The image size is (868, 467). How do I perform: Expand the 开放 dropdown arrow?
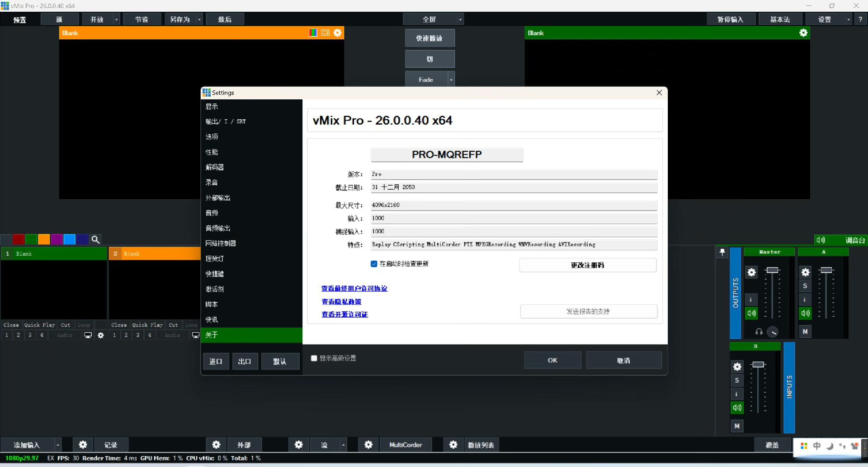(116, 19)
